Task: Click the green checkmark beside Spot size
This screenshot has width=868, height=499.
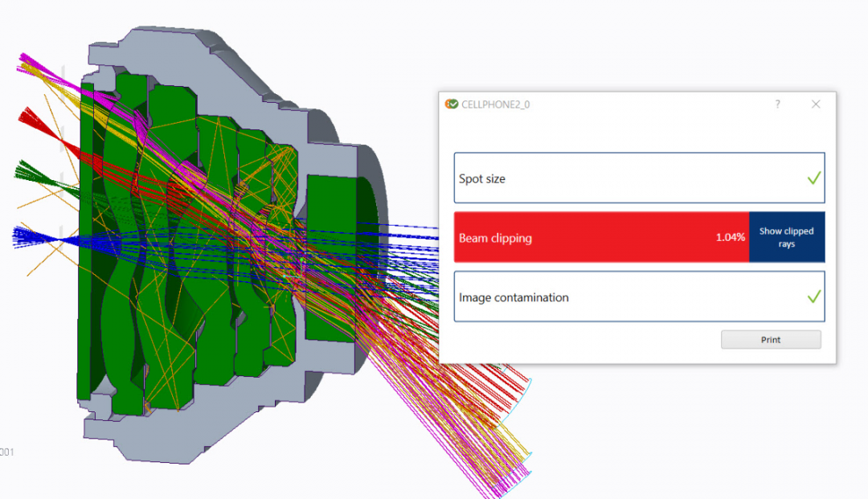Action: [813, 178]
